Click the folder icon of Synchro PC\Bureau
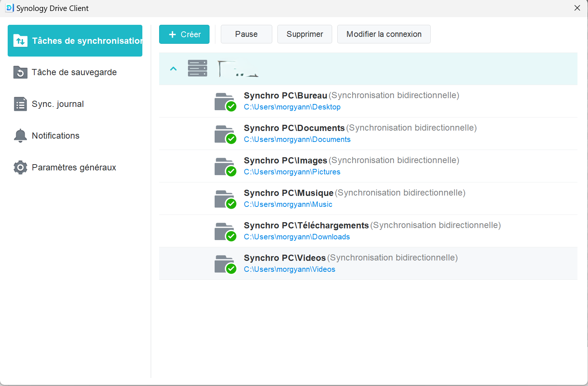This screenshot has width=588, height=386. coord(225,102)
